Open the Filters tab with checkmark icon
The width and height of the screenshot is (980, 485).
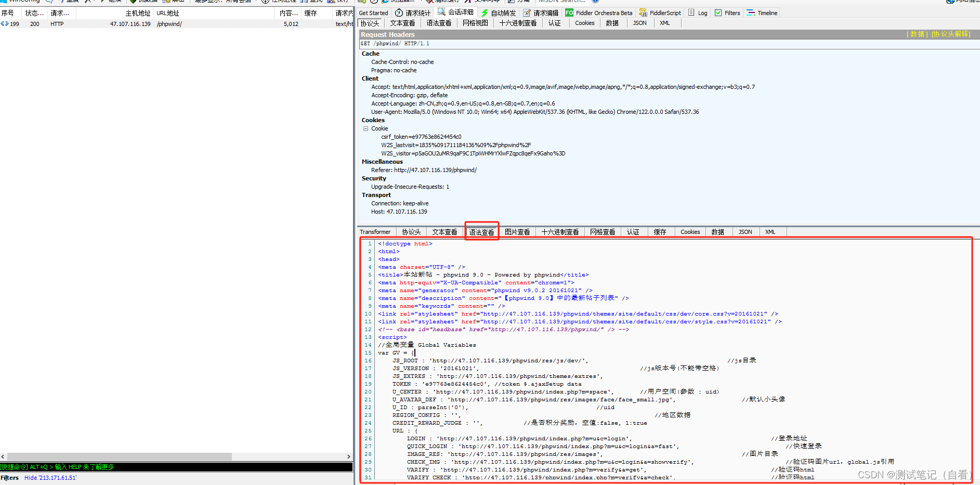point(727,12)
